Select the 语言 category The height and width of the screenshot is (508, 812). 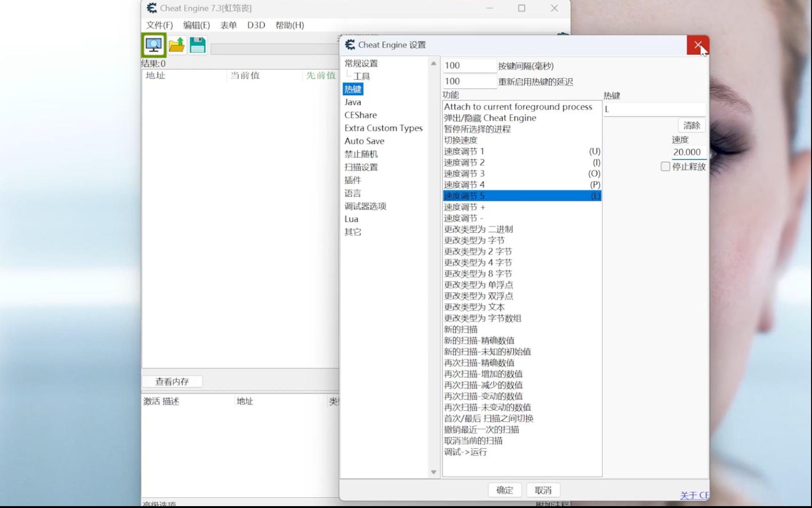tap(352, 193)
